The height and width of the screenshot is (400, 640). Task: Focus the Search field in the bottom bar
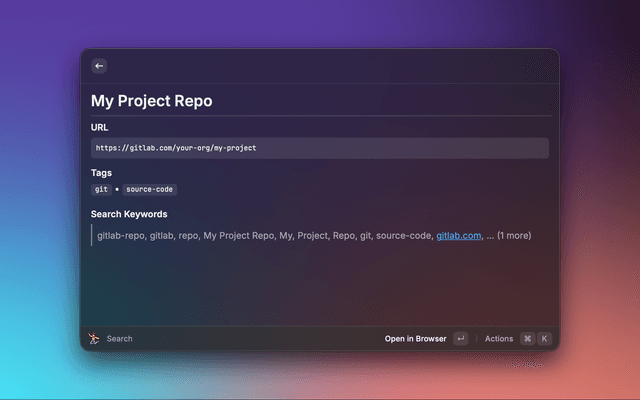[120, 339]
